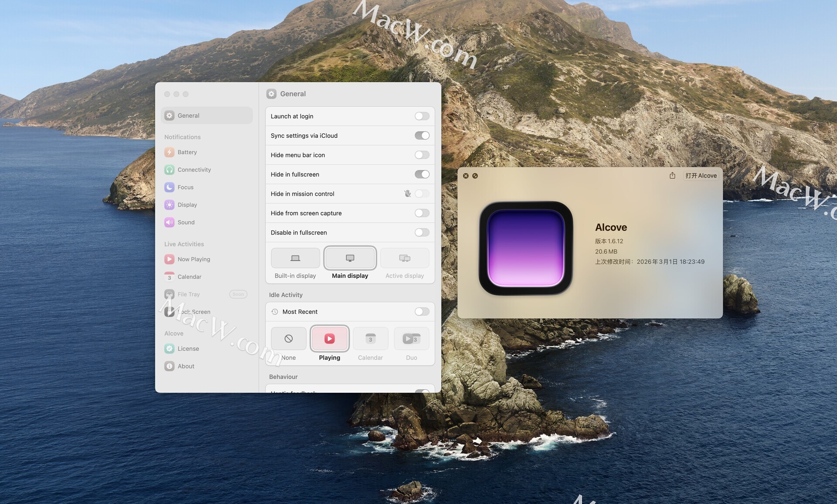Open Sound settings in sidebar
The image size is (837, 504).
tap(186, 222)
